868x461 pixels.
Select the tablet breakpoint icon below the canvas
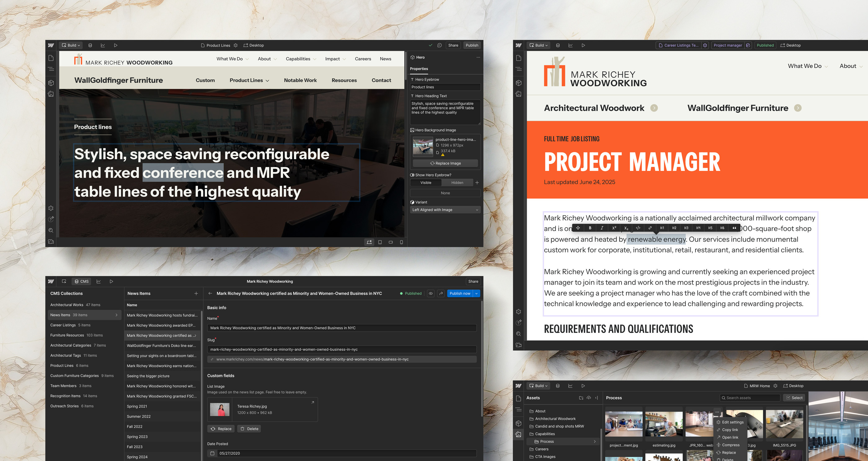pyautogui.click(x=380, y=242)
